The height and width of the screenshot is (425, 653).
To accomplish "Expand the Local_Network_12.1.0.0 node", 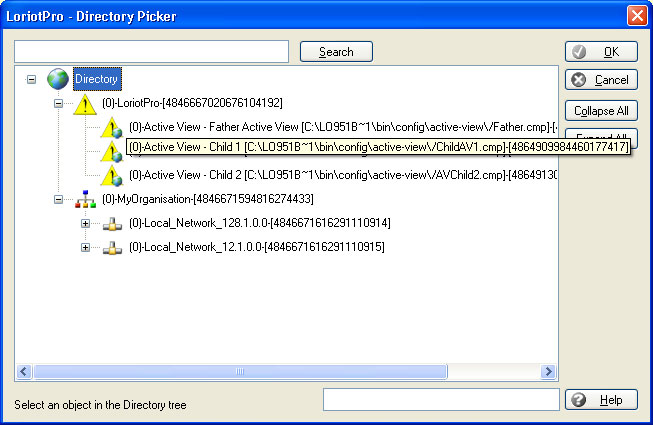I will [85, 247].
